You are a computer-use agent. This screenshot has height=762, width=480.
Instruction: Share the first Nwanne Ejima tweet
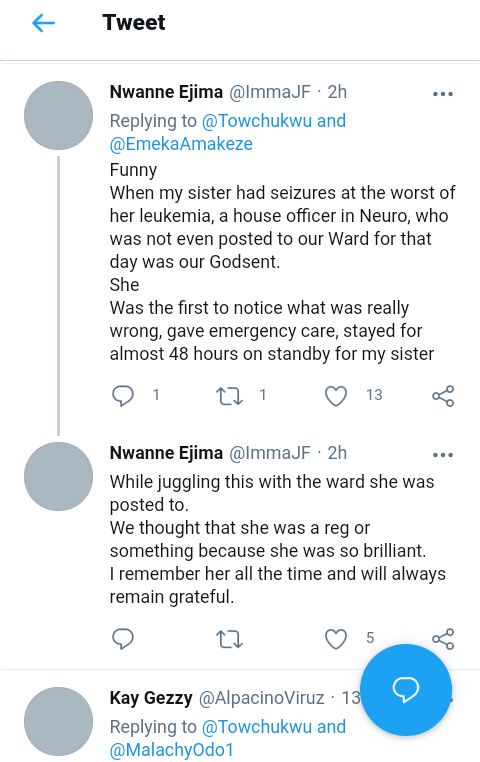click(x=443, y=396)
